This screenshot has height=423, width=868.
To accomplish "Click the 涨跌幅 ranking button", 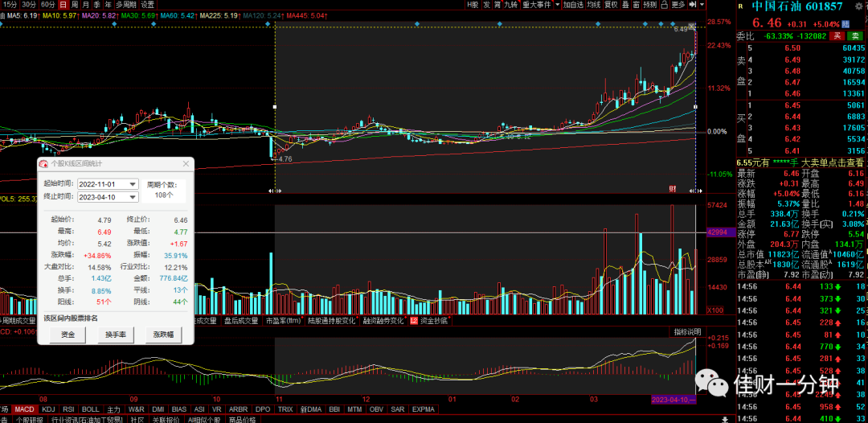I will [x=164, y=335].
